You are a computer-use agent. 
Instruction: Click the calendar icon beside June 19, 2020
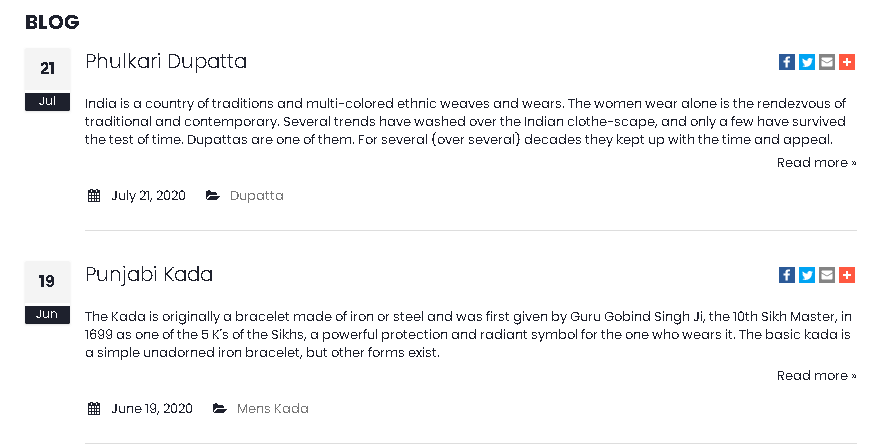pyautogui.click(x=94, y=408)
